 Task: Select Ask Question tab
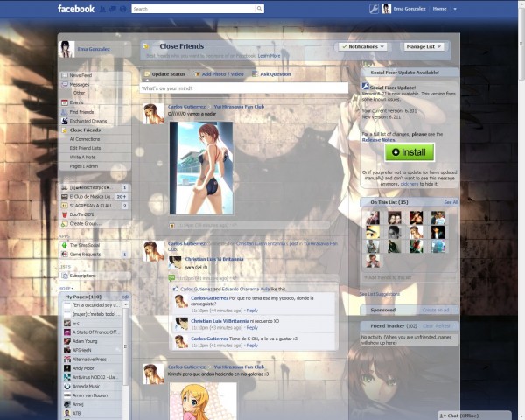coord(271,74)
